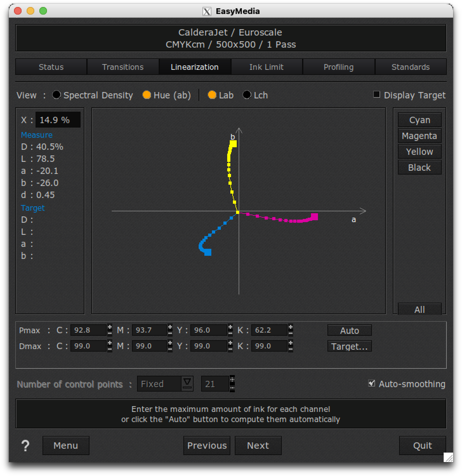Viewport: 462px width, 476px height.
Task: Click the measured 'D : 40.5%' value
Action: click(x=42, y=147)
